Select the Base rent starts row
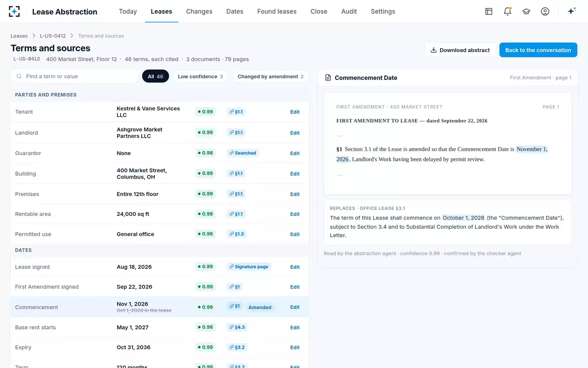The image size is (588, 368). click(160, 327)
